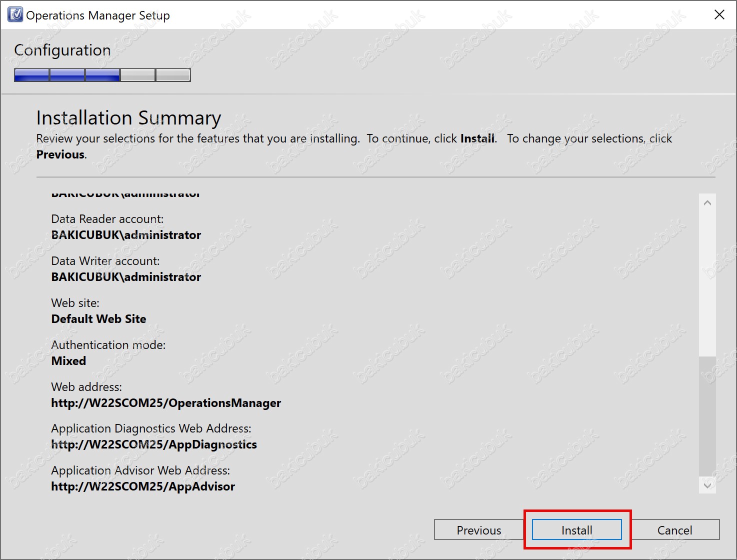Screen dimensions: 737x560
Task: Click the scrollbar up arrow
Action: click(707, 202)
